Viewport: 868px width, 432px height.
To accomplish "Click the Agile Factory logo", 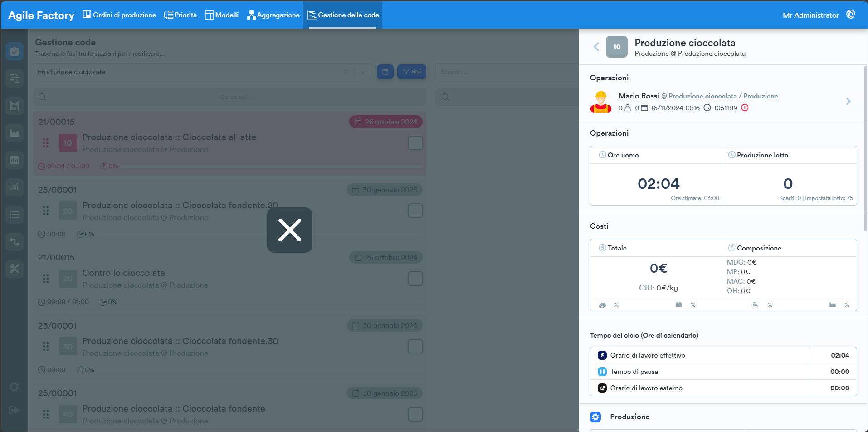I will 41,15.
